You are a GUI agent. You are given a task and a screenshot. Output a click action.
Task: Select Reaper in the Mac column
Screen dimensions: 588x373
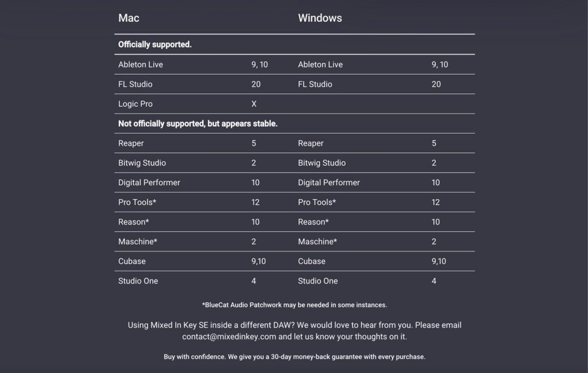click(131, 143)
